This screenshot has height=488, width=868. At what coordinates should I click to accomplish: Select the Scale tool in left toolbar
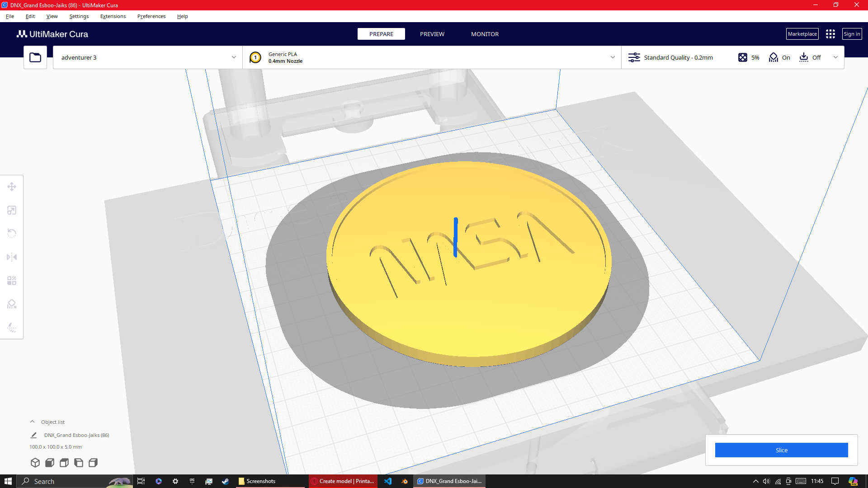point(12,210)
